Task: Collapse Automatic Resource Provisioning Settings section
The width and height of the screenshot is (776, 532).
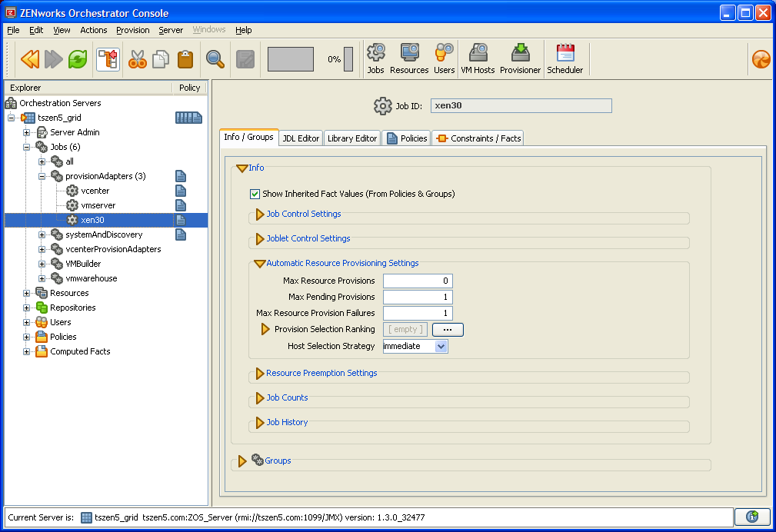Action: pos(260,263)
